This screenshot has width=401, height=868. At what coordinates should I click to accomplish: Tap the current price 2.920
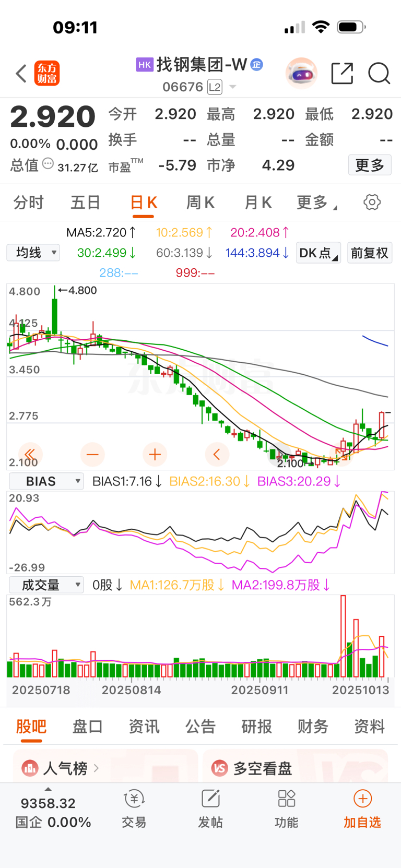click(53, 116)
